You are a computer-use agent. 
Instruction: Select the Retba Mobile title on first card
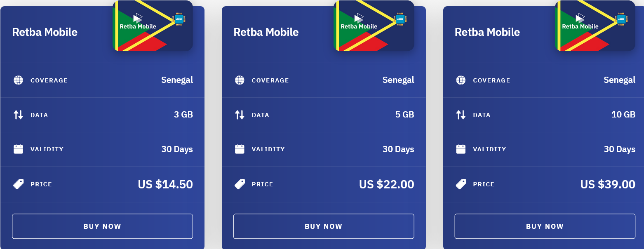point(45,32)
